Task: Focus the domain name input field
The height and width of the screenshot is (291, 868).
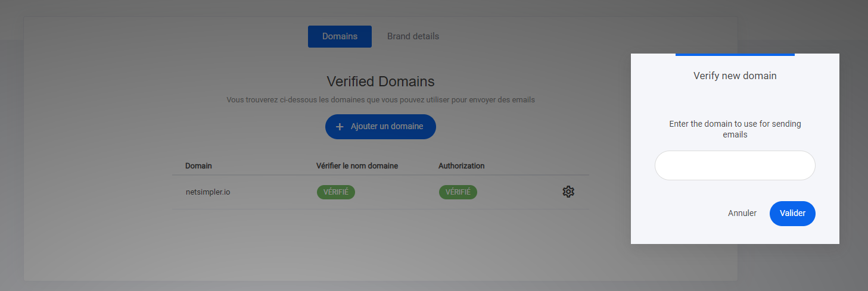Action: 735,165
